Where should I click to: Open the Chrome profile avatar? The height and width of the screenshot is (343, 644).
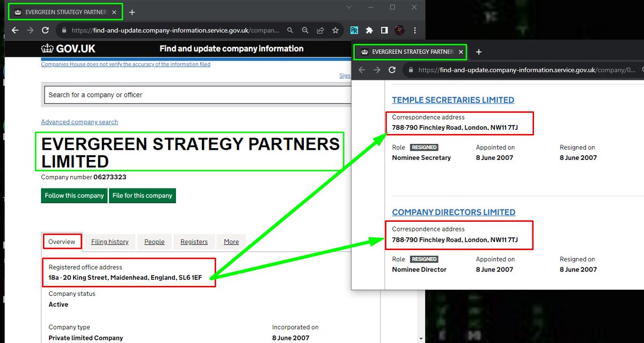click(x=399, y=31)
